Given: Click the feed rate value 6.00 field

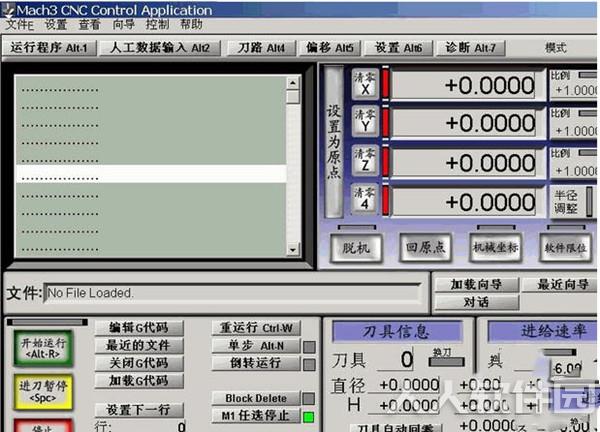Looking at the screenshot, I should 568,368.
